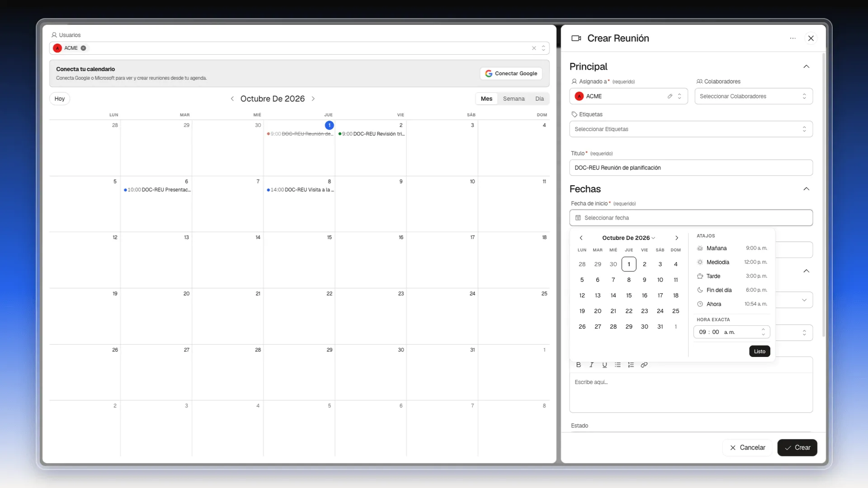
Task: Confirm date with Listo button
Action: pyautogui.click(x=759, y=351)
